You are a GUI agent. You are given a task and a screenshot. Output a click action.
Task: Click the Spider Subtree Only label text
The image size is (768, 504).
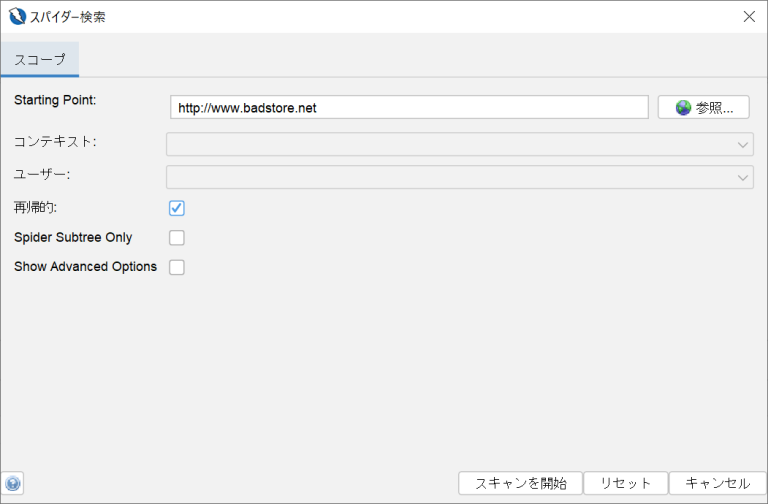[73, 238]
